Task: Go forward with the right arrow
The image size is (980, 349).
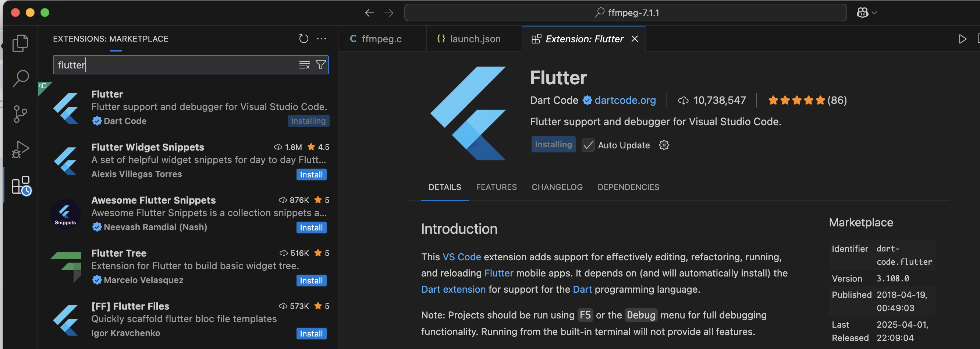Action: 389,13
